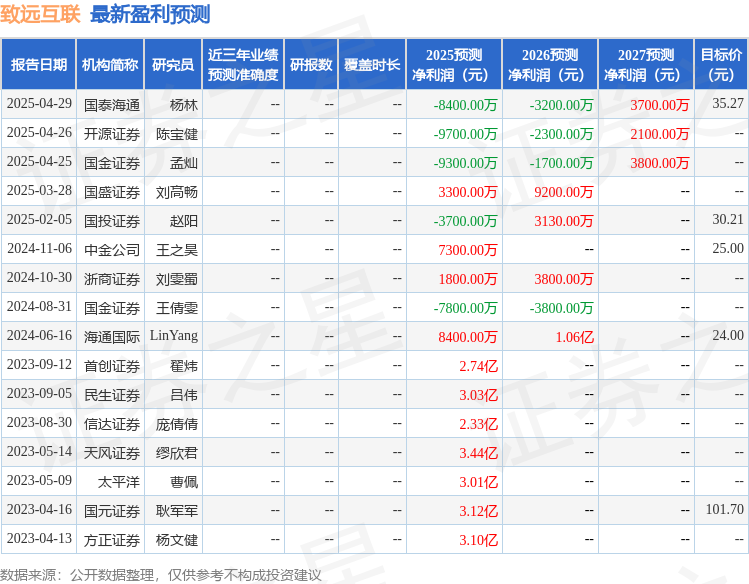Screen dimensions: 749x584
Task: Select institution 海通国际
Action: (112, 337)
